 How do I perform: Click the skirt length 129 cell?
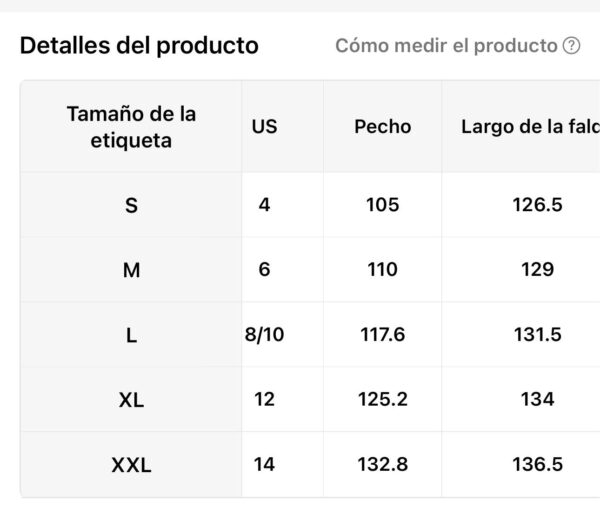pos(538,269)
